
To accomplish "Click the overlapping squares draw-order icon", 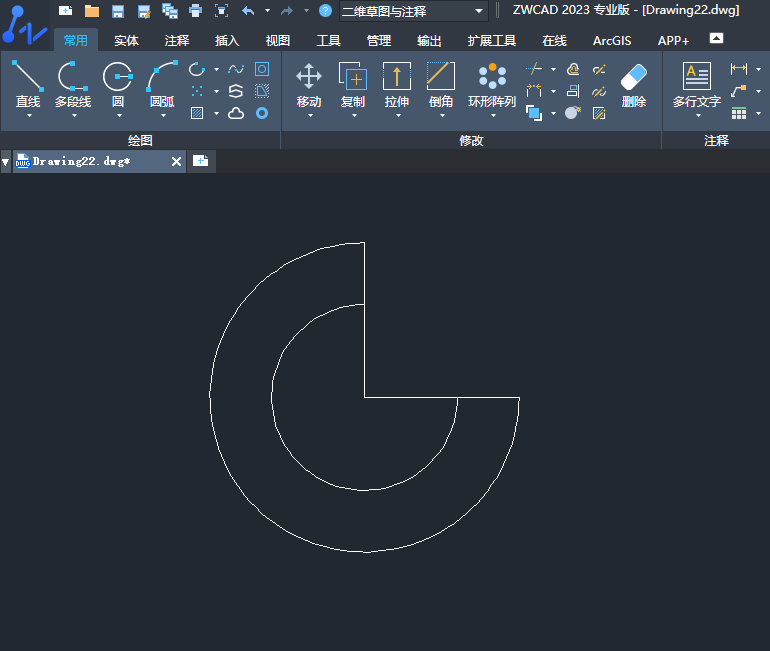I will pos(534,113).
